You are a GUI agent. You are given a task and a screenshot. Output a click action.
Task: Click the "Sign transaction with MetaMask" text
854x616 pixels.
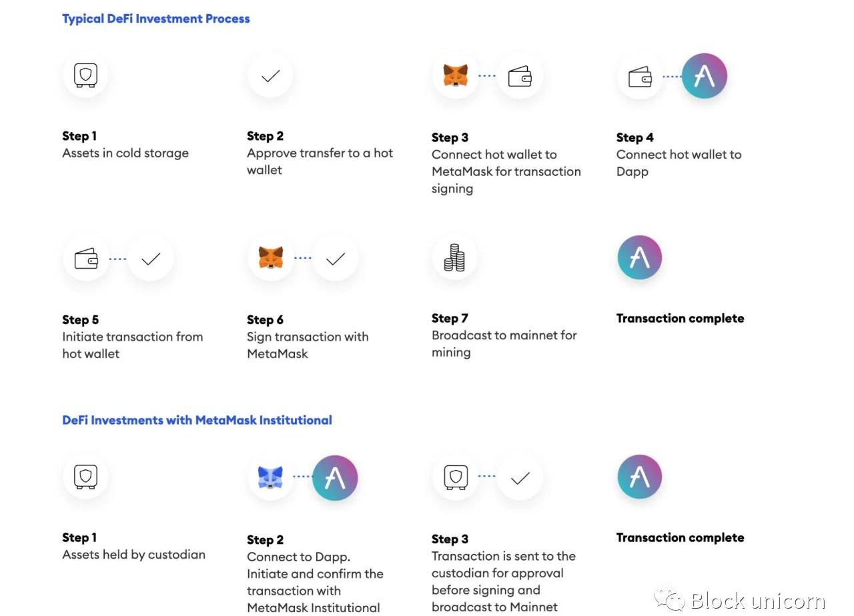pos(308,345)
